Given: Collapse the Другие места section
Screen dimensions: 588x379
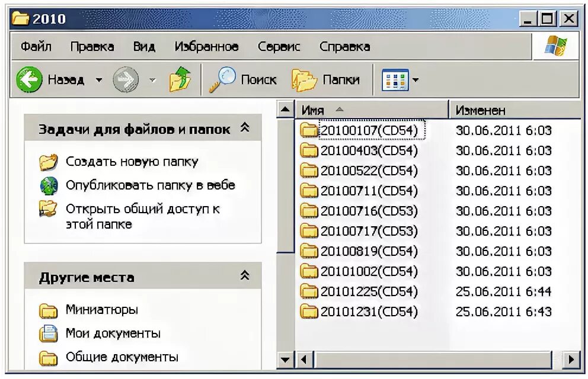Looking at the screenshot, I should [244, 275].
